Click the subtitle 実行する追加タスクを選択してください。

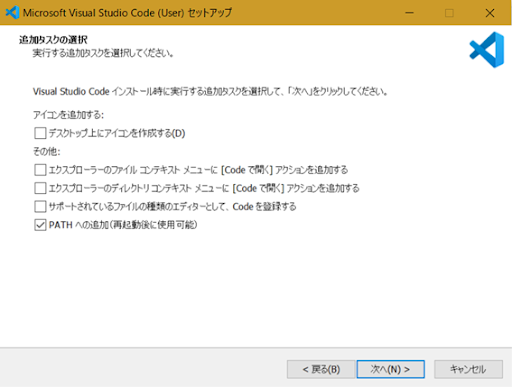click(103, 53)
